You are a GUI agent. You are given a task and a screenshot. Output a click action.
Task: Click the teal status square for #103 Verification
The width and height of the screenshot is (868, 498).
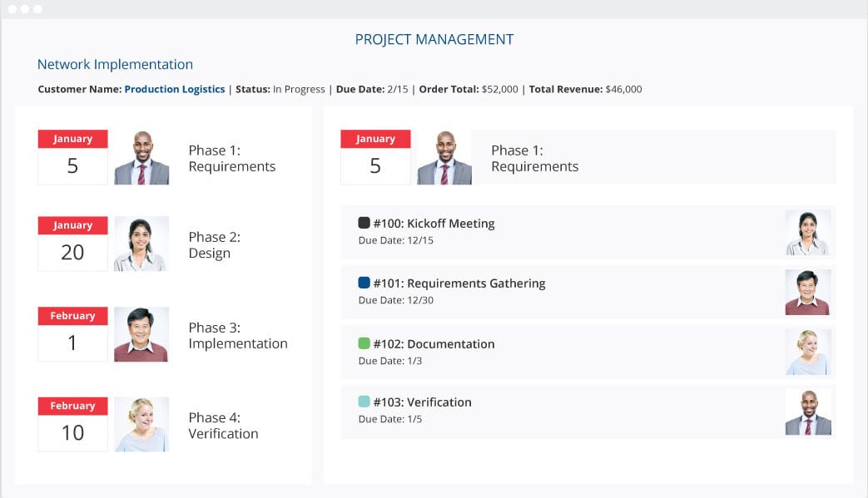pos(364,402)
